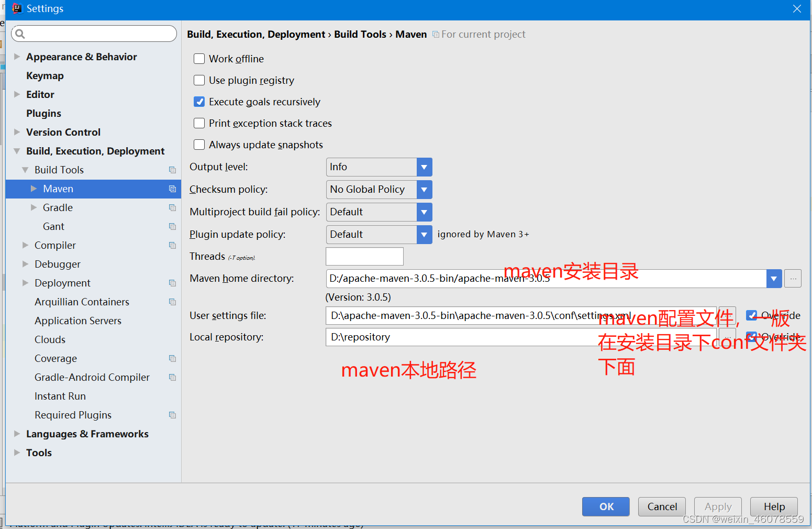The width and height of the screenshot is (812, 529).
Task: Enable the Work offline checkbox
Action: pyautogui.click(x=199, y=59)
